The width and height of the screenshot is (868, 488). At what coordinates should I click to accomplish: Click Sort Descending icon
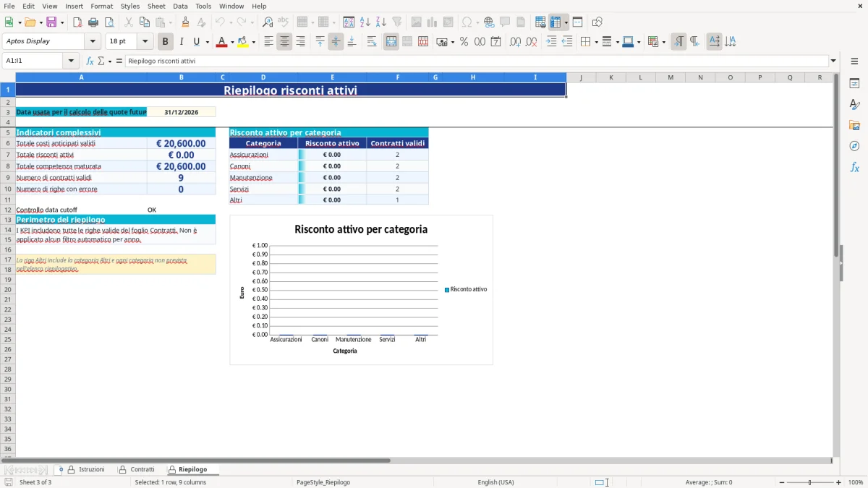[x=381, y=22]
